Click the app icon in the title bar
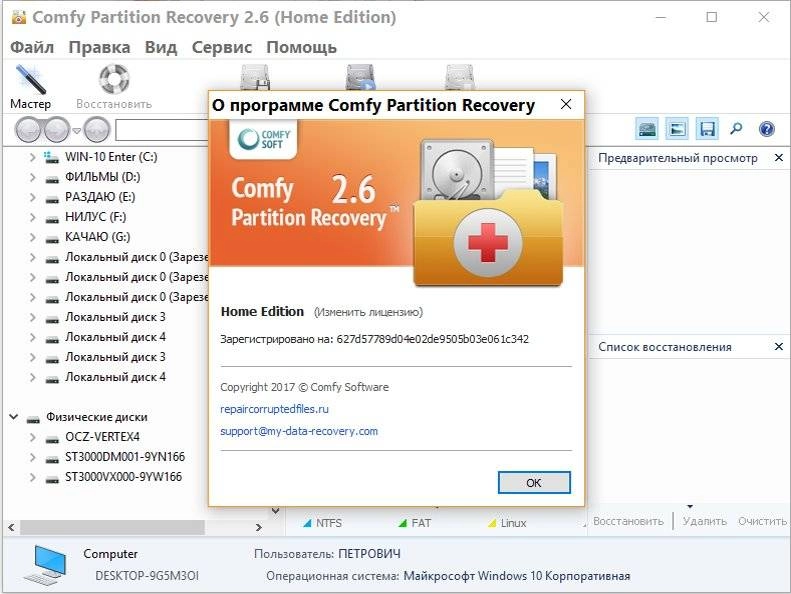 (x=19, y=17)
